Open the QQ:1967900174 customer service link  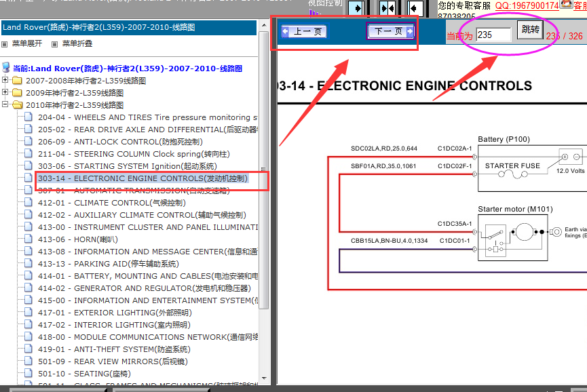click(527, 5)
